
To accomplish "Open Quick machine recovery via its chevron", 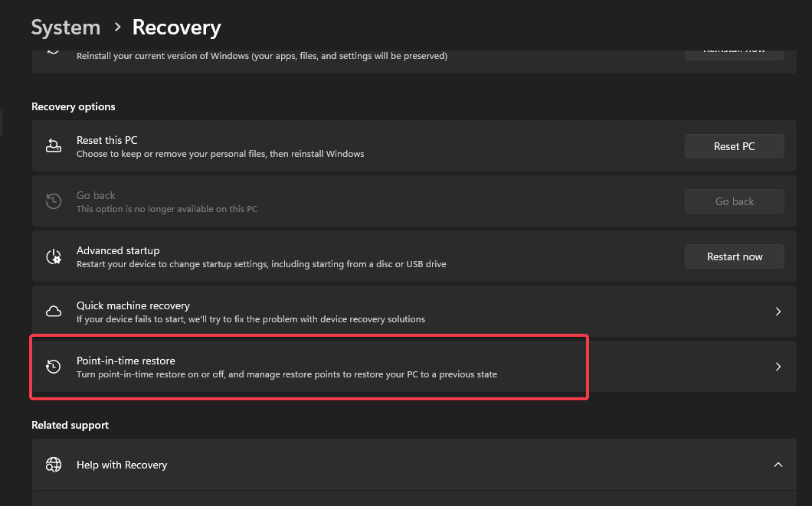I will tap(778, 312).
